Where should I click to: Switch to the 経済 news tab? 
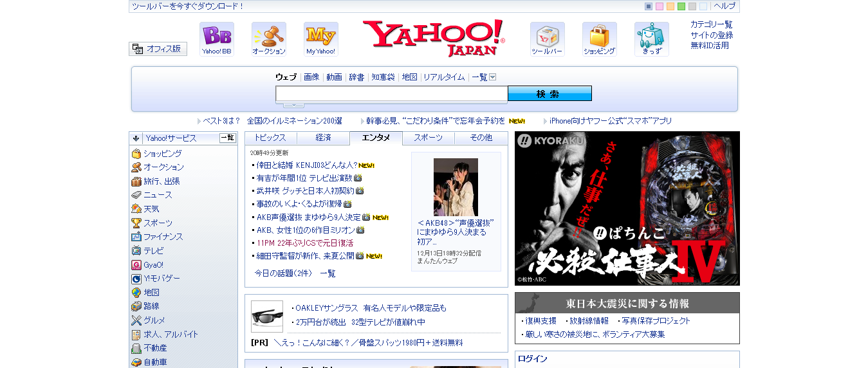pos(324,138)
